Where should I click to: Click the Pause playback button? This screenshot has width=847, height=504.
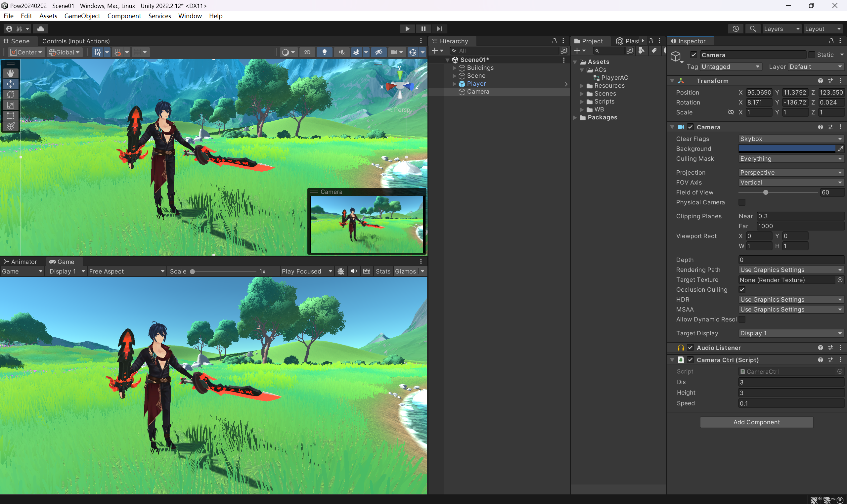(423, 28)
